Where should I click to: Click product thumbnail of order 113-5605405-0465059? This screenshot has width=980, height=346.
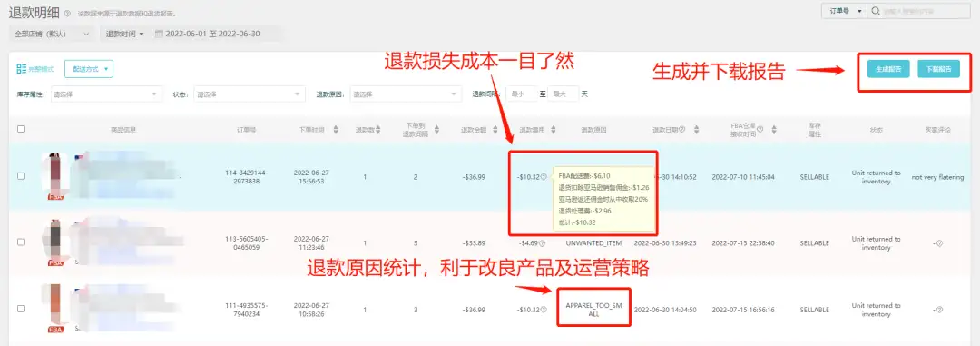54,238
